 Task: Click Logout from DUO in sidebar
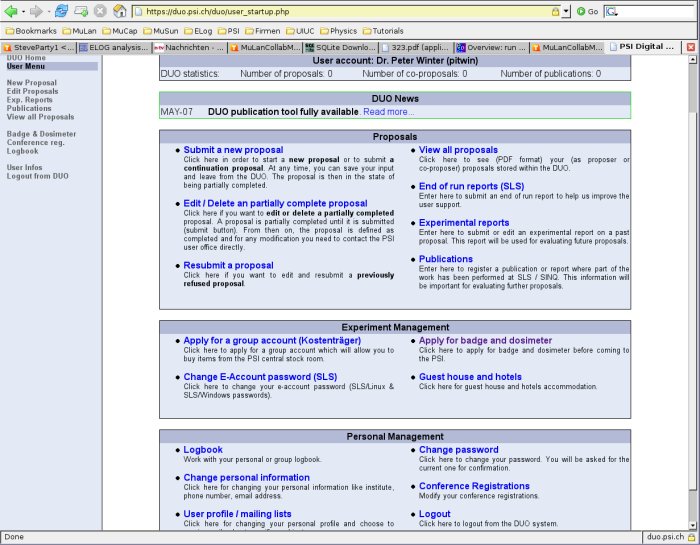click(37, 176)
